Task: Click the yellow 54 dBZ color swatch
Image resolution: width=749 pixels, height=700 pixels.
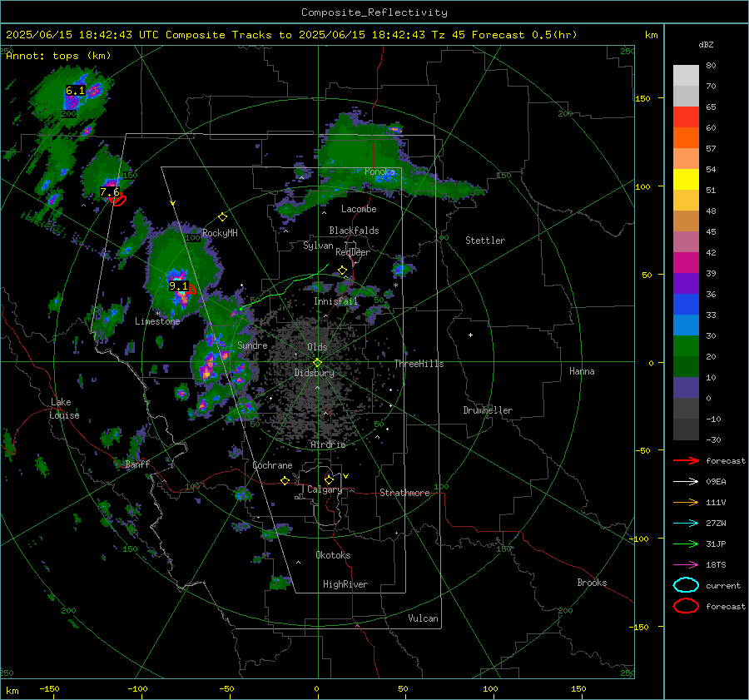Action: 686,179
